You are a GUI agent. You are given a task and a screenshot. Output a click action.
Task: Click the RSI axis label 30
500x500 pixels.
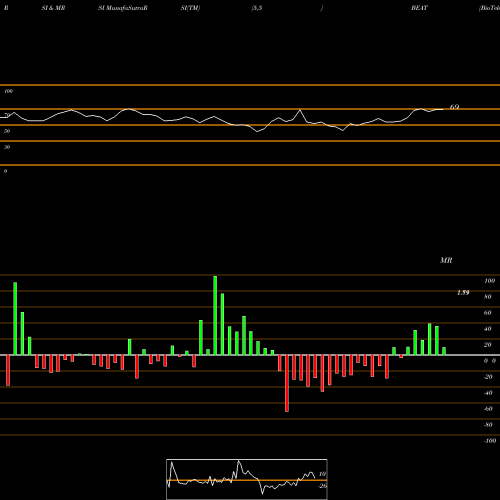[x=7, y=147]
